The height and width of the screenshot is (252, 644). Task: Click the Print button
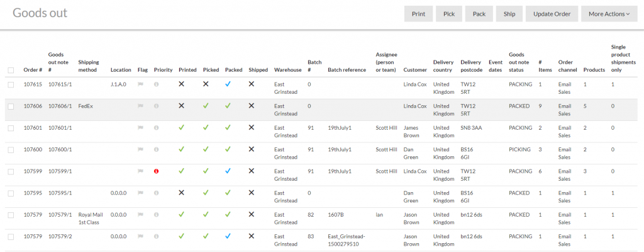coord(418,14)
